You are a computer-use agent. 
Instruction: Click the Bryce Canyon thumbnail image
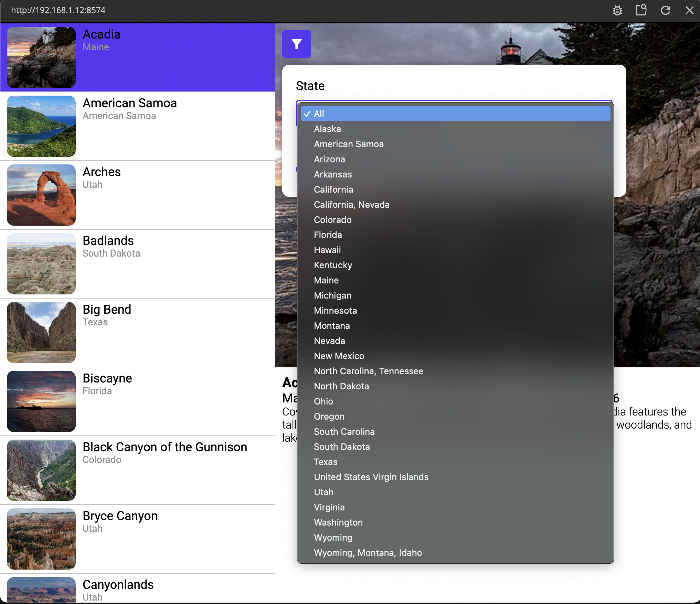(41, 539)
